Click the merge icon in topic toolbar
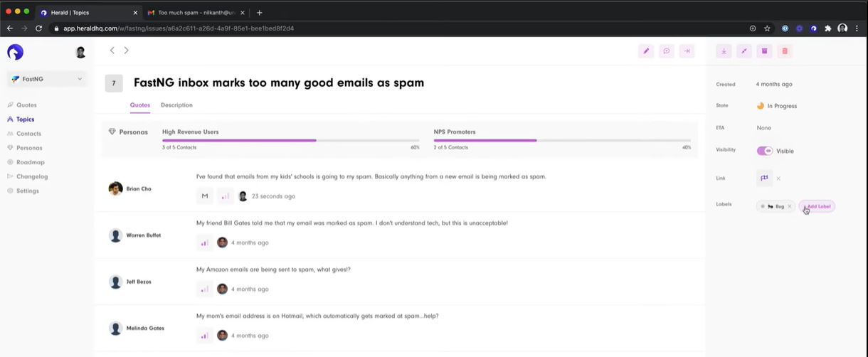The height and width of the screenshot is (357, 868). 743,51
